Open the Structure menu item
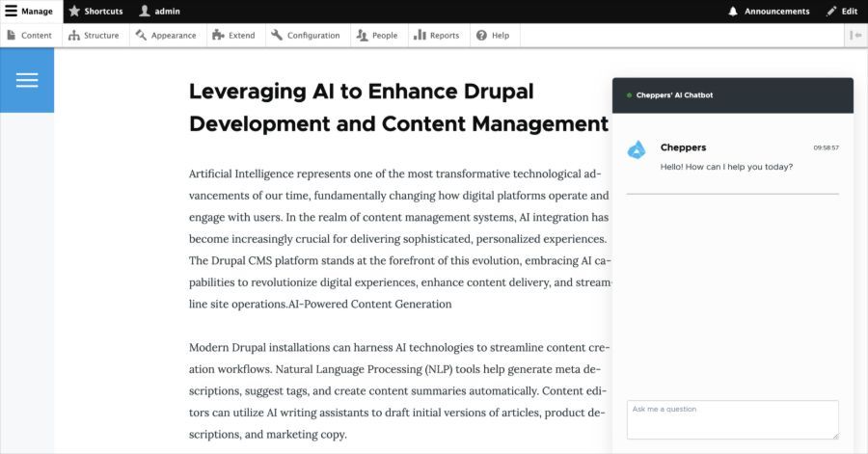This screenshot has width=868, height=454. pos(94,36)
